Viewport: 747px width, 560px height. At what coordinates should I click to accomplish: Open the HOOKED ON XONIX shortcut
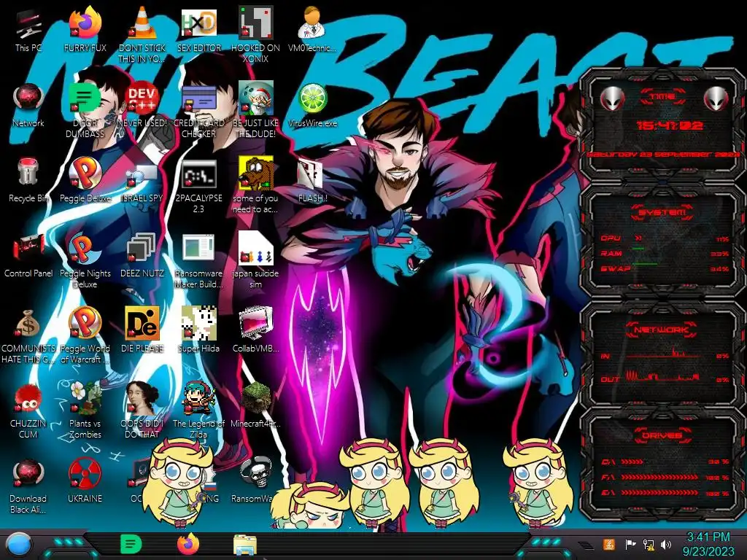click(x=256, y=23)
